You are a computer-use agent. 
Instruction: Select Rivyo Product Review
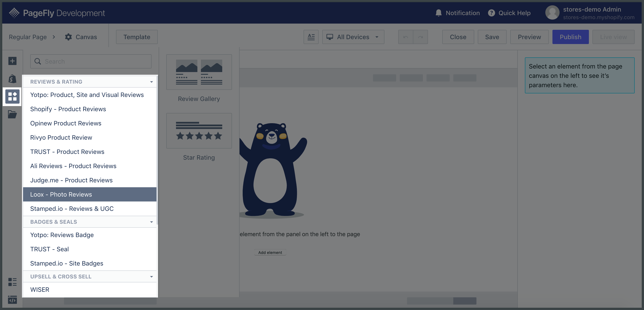coord(90,138)
